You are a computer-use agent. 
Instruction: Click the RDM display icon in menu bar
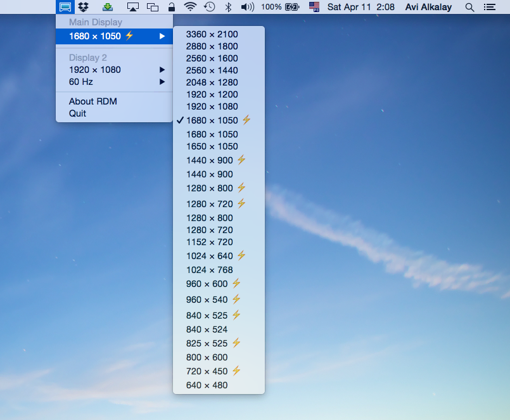[65, 7]
